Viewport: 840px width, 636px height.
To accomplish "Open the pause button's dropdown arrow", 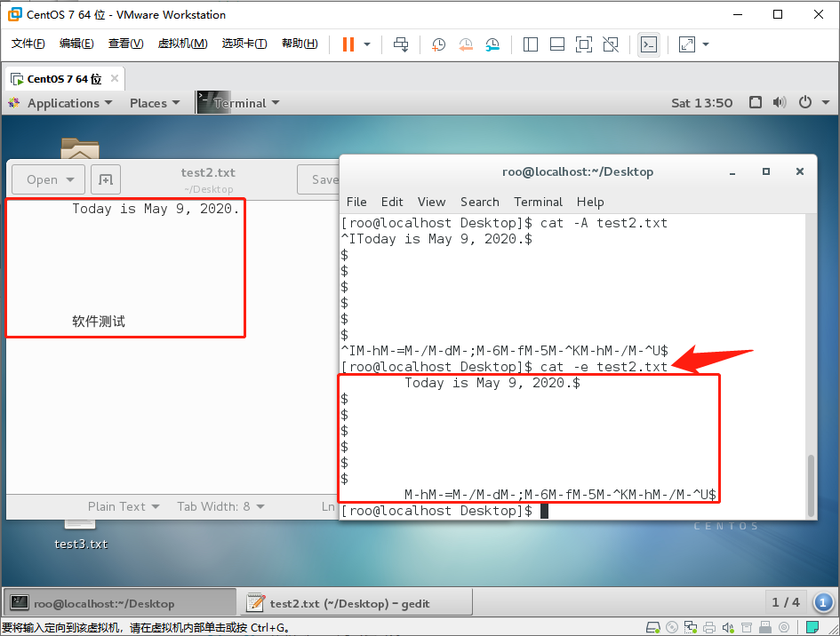I will pos(365,44).
